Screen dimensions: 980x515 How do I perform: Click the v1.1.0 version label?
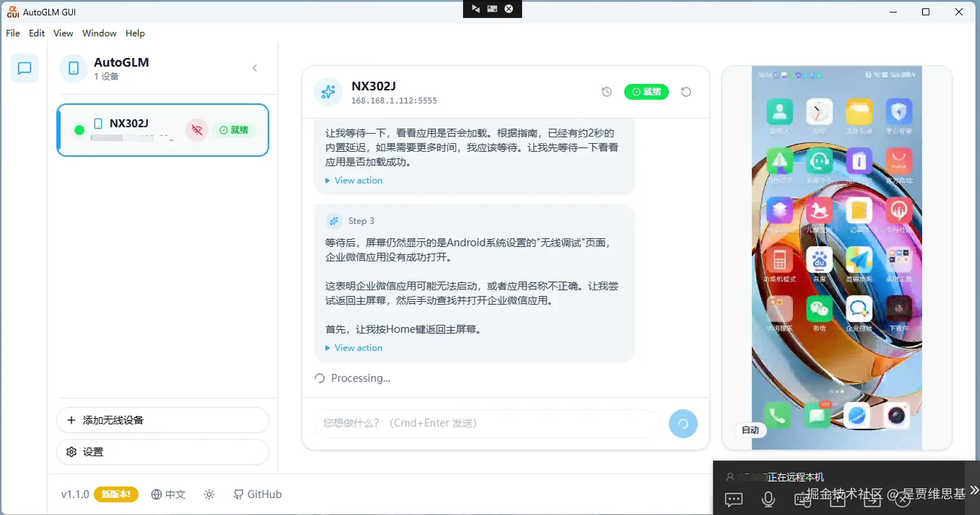coord(75,494)
